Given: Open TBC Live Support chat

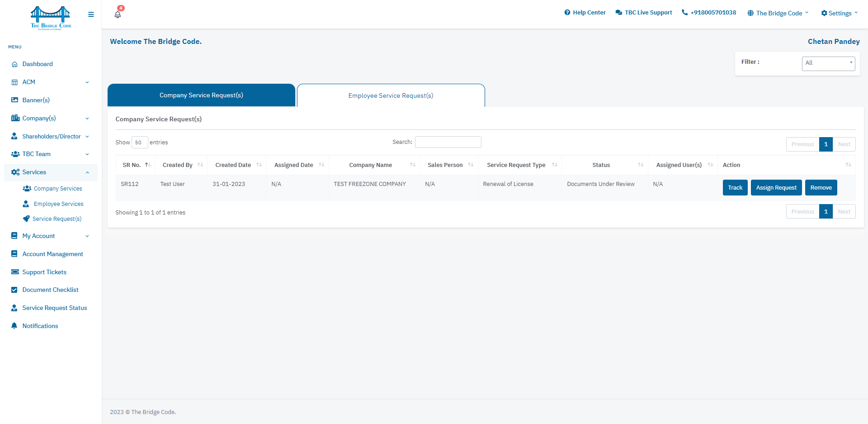Looking at the screenshot, I should [644, 13].
